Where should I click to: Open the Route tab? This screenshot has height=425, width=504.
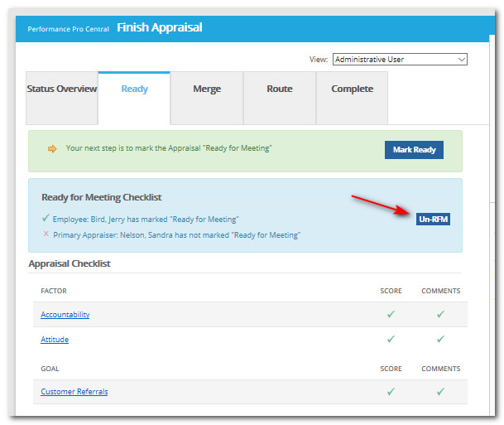tap(279, 89)
